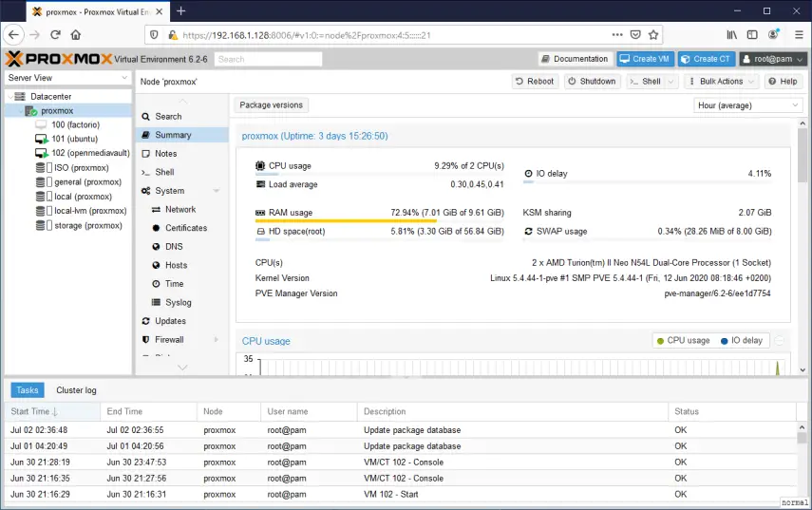Toggle IO delay series in chart legend

click(x=741, y=341)
